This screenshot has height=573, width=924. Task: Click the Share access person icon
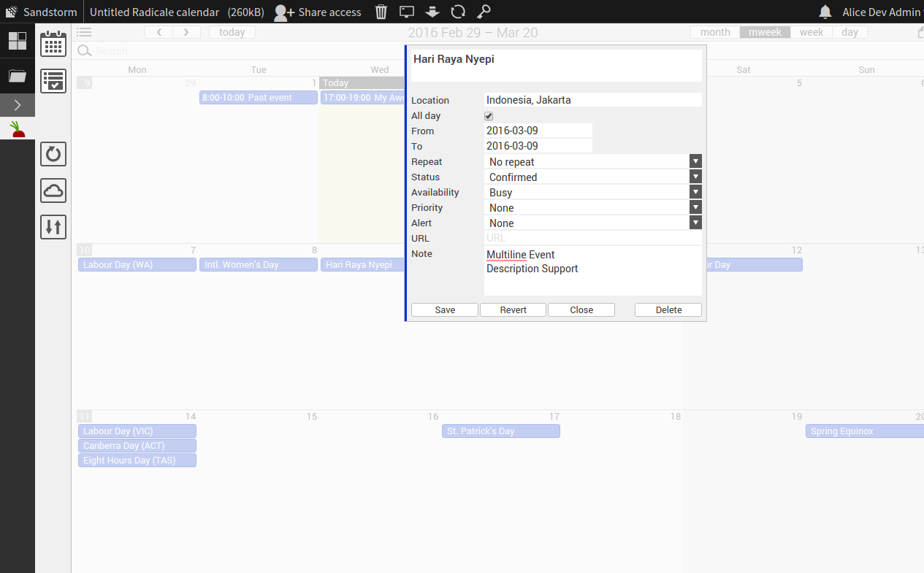(283, 12)
